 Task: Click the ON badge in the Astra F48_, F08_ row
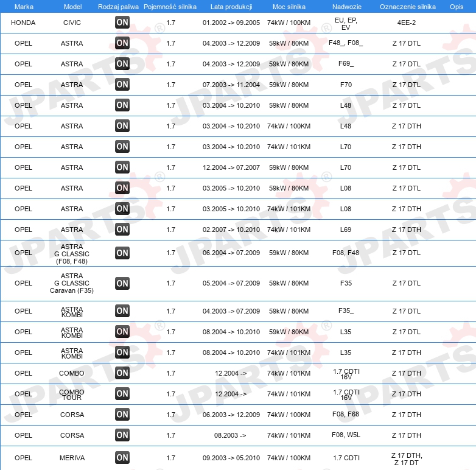click(122, 43)
